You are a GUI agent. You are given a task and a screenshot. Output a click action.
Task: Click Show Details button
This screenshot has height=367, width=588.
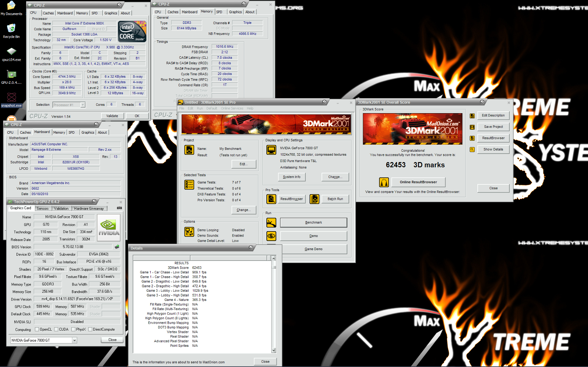click(493, 150)
